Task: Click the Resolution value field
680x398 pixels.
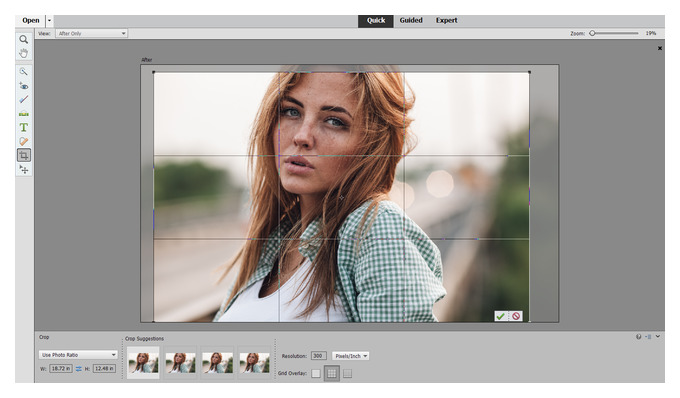Action: tap(318, 356)
